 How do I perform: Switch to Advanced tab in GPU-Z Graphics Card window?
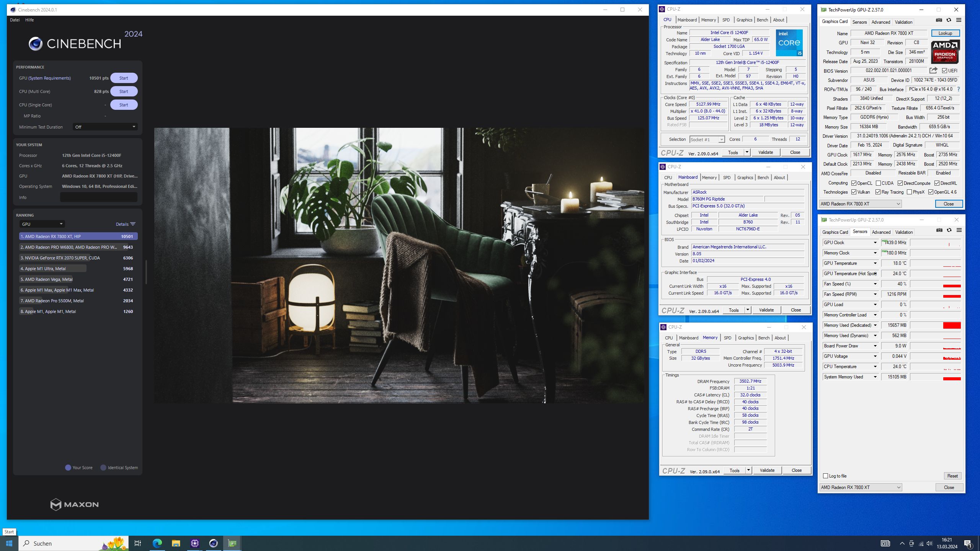[881, 22]
